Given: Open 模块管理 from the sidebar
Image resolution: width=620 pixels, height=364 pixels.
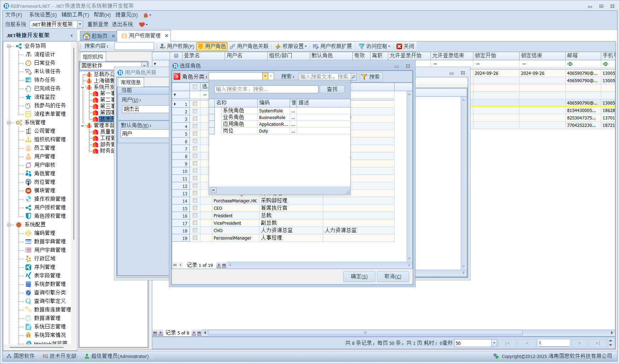Looking at the screenshot, I should tap(44, 190).
